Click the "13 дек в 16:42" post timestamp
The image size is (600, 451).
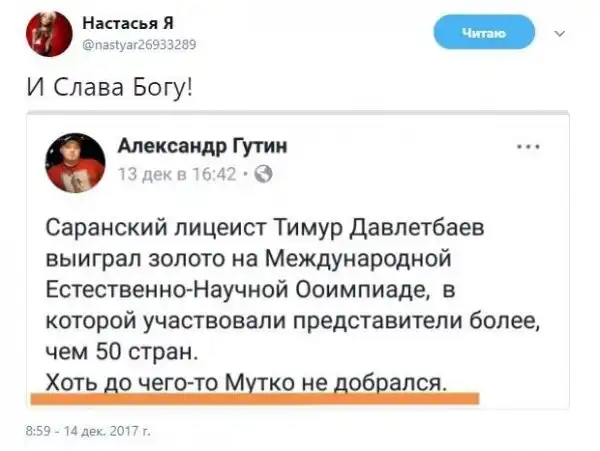pos(177,173)
